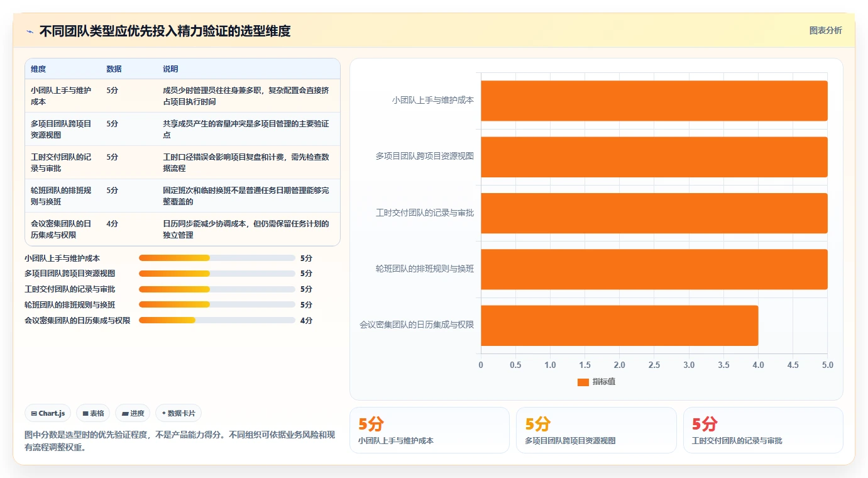The image size is (868, 478).
Task: Click the 数据卡片 tag chip
Action: click(x=179, y=413)
